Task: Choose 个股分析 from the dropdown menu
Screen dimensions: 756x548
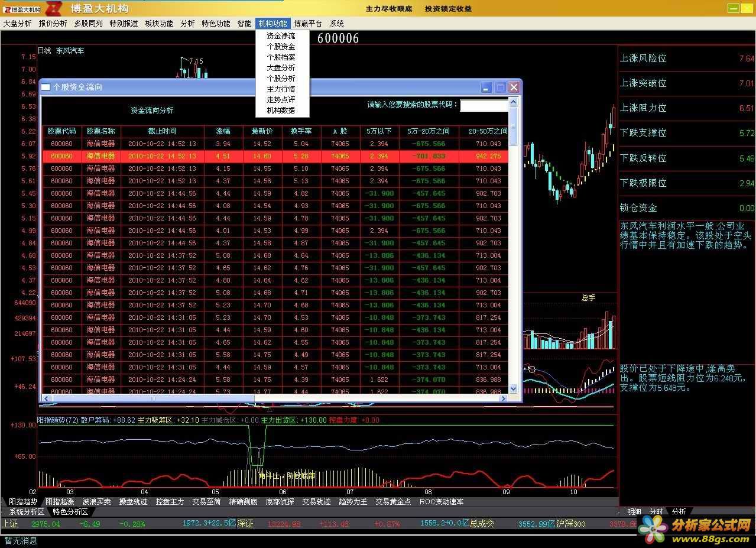Action: [281, 79]
